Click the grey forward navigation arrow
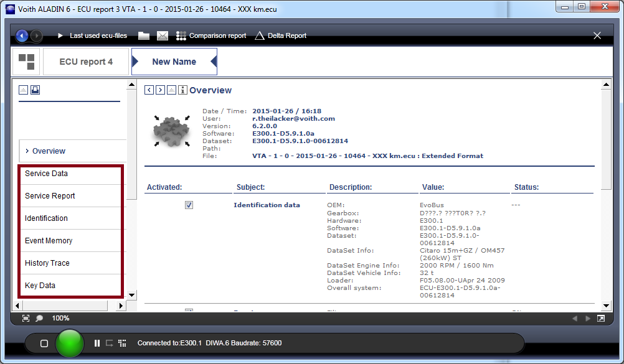Image resolution: width=624 pixels, height=364 pixels. pyautogui.click(x=36, y=36)
